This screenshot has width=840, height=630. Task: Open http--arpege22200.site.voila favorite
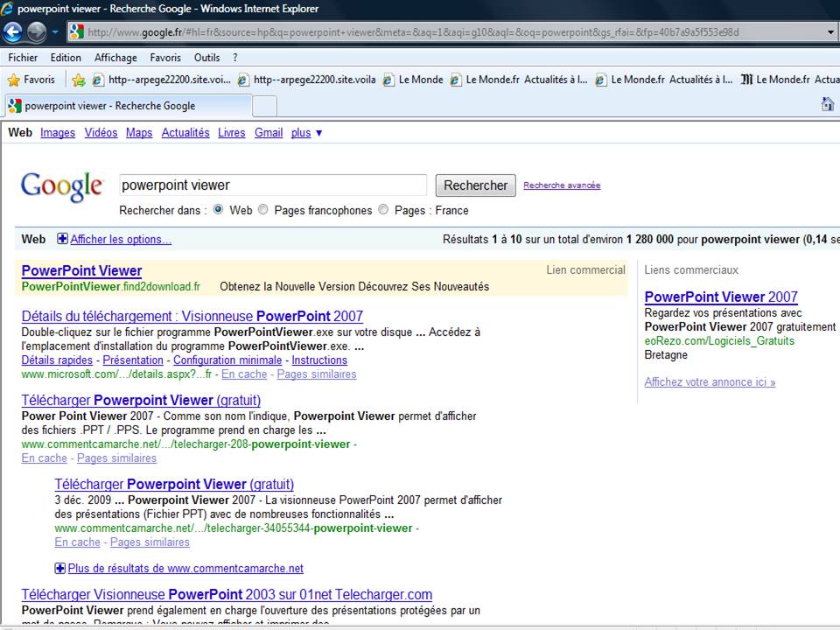(x=306, y=80)
